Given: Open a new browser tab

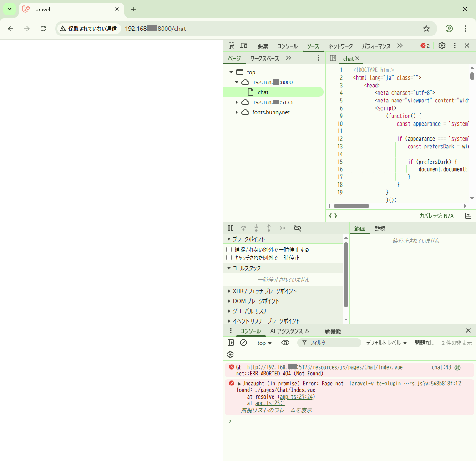Looking at the screenshot, I should coord(133,9).
